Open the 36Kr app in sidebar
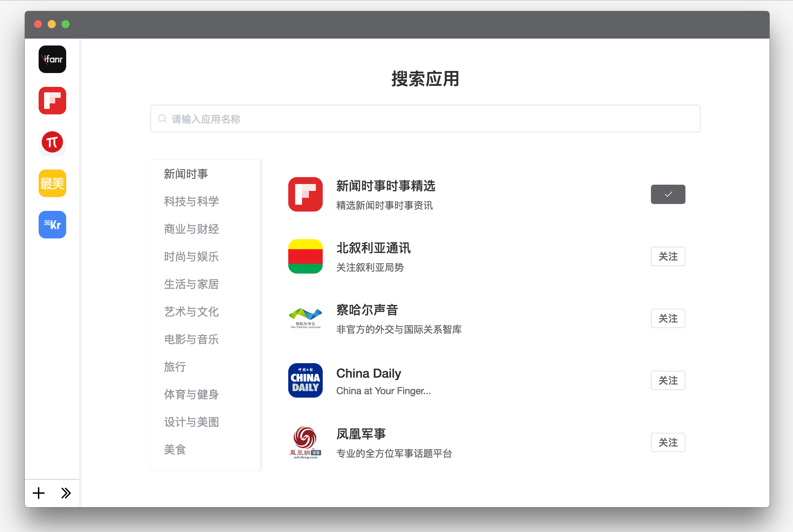793x532 pixels. tap(52, 225)
